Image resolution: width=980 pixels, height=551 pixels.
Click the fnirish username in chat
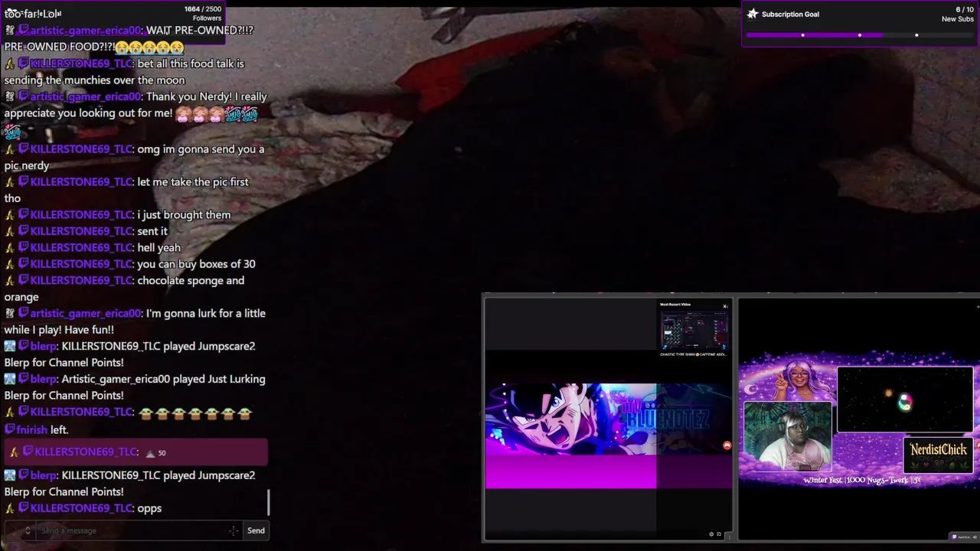coord(32,430)
